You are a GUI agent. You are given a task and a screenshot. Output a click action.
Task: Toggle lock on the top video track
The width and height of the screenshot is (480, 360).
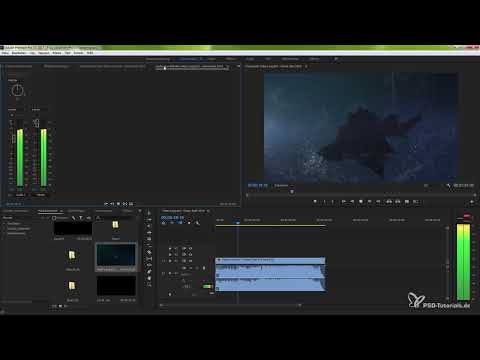pyautogui.click(x=170, y=249)
